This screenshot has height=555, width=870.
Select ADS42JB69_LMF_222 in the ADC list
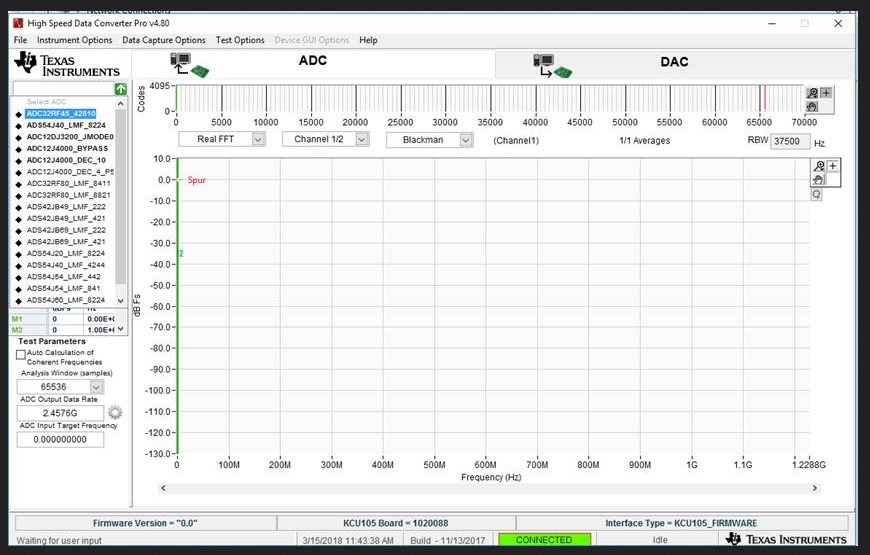[66, 230]
